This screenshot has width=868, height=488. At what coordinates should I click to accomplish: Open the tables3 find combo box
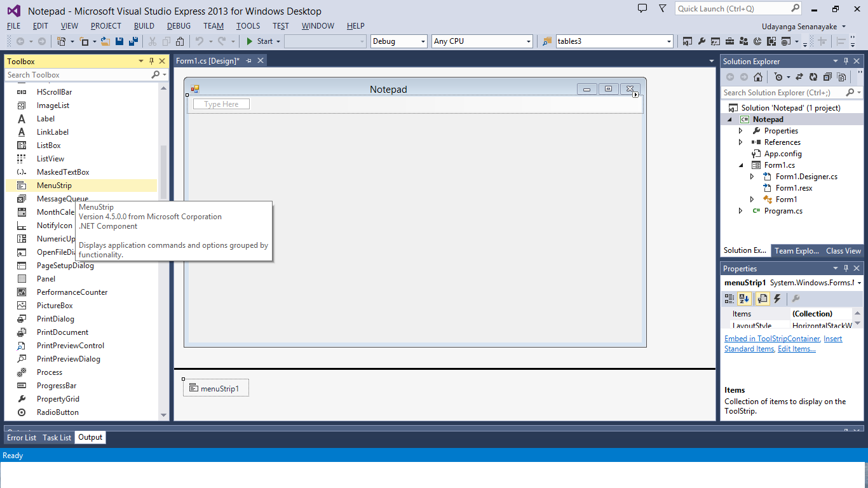(669, 41)
